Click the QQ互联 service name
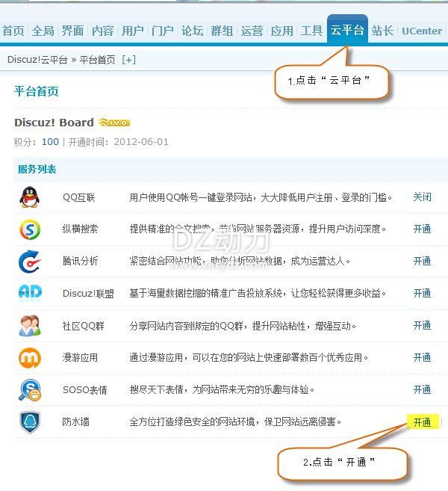The height and width of the screenshot is (491, 448). (79, 197)
